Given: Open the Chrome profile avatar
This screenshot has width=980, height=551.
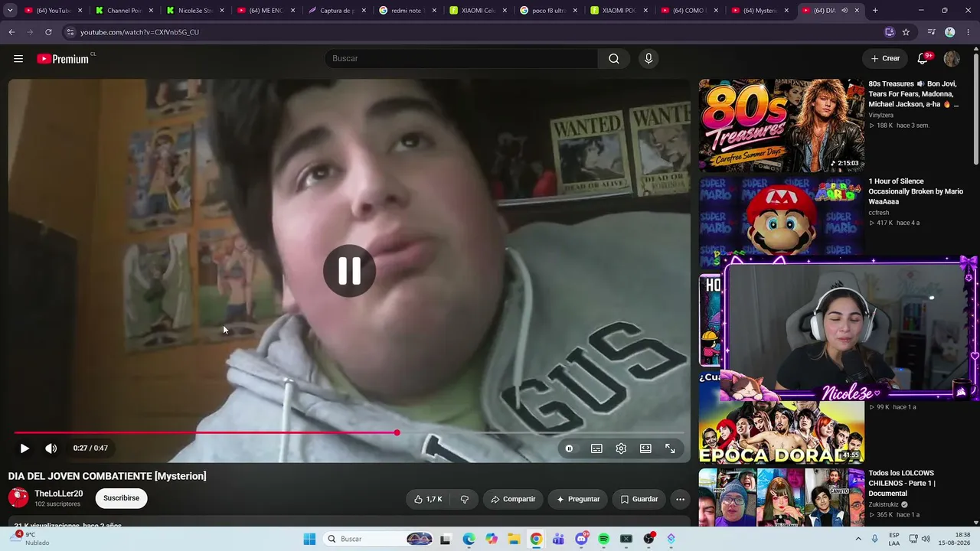Looking at the screenshot, I should click(949, 32).
